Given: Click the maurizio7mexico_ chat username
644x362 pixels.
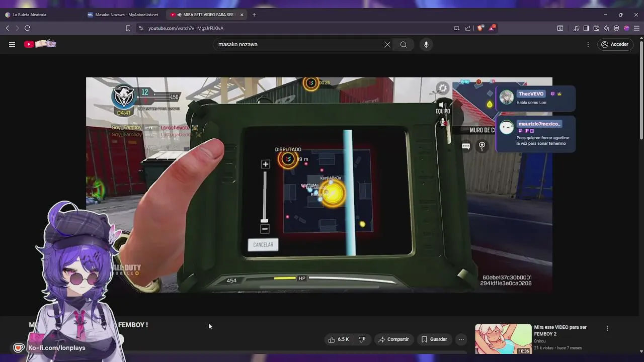Looking at the screenshot, I should pyautogui.click(x=539, y=124).
